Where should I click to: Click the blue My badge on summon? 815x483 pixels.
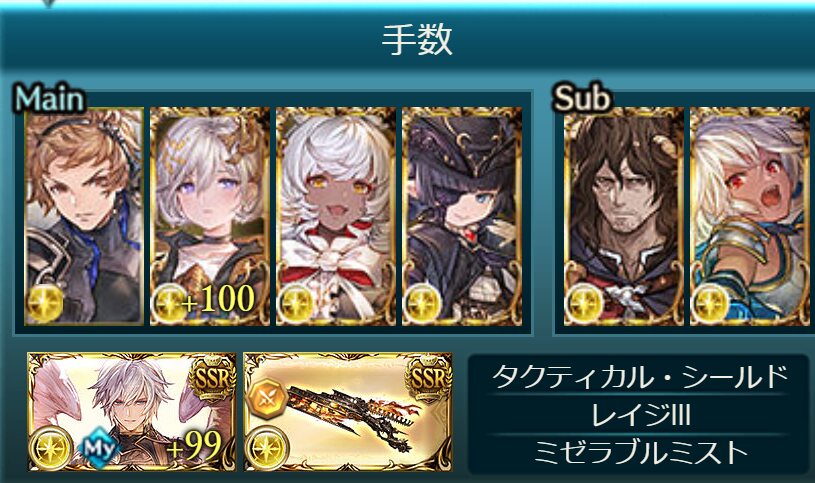coord(99,448)
